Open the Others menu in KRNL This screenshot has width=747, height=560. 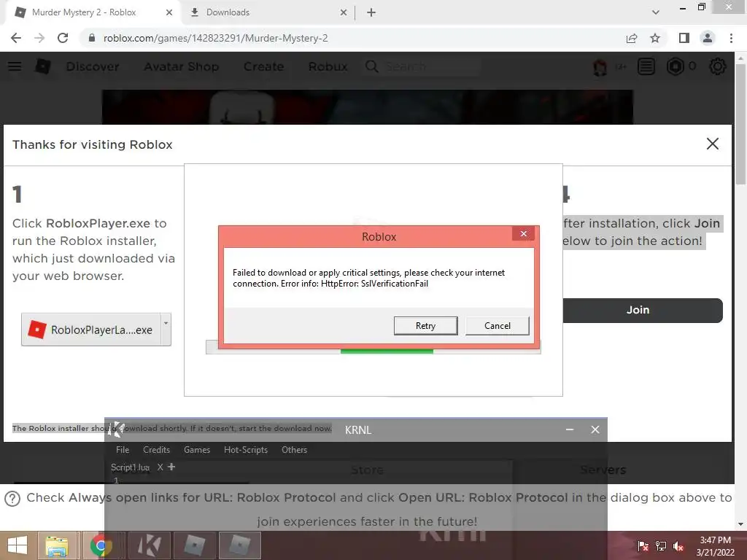tap(294, 449)
